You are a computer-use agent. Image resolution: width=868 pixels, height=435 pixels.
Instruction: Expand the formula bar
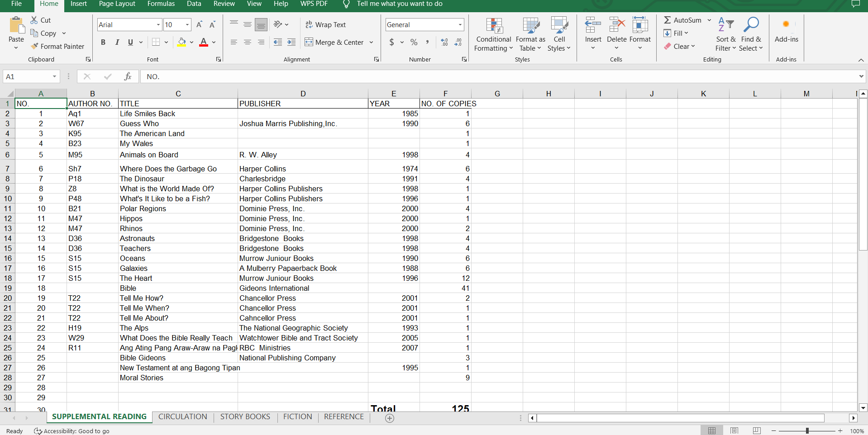[861, 76]
